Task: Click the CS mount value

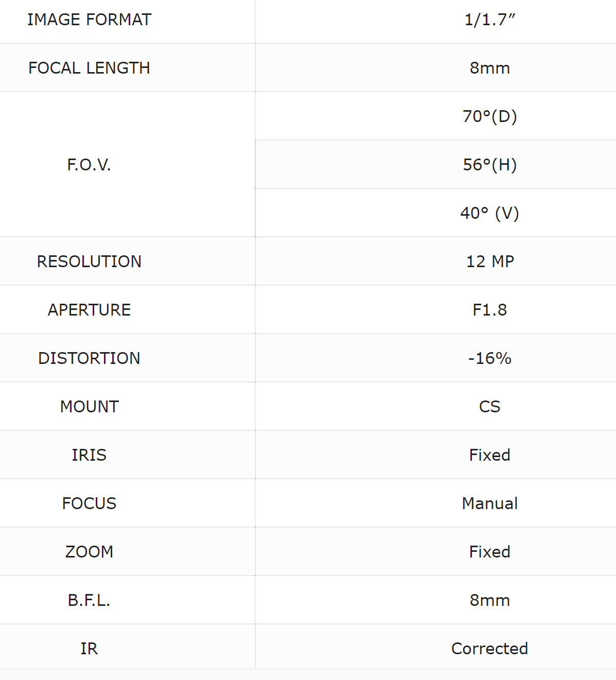Action: click(489, 407)
